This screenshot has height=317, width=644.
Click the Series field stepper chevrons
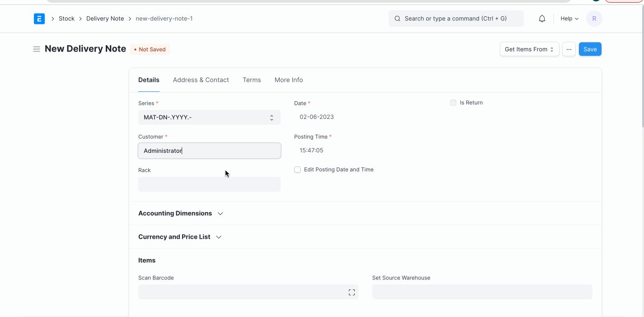pos(272,117)
